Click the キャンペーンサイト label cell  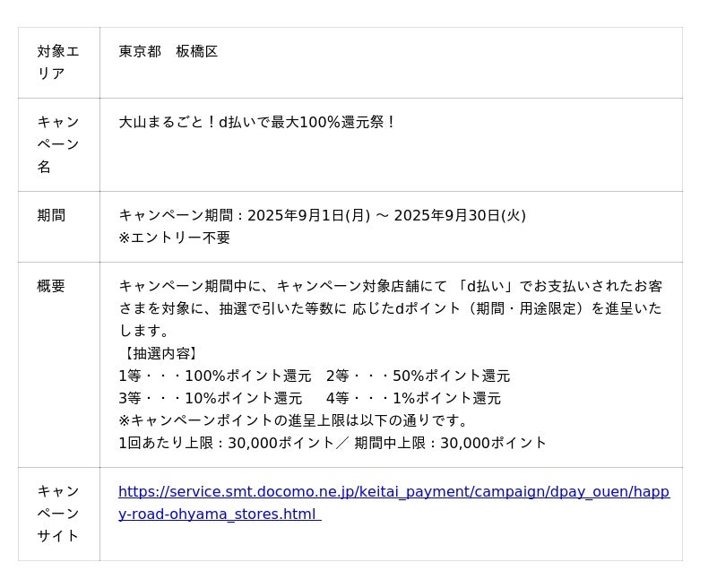click(58, 514)
